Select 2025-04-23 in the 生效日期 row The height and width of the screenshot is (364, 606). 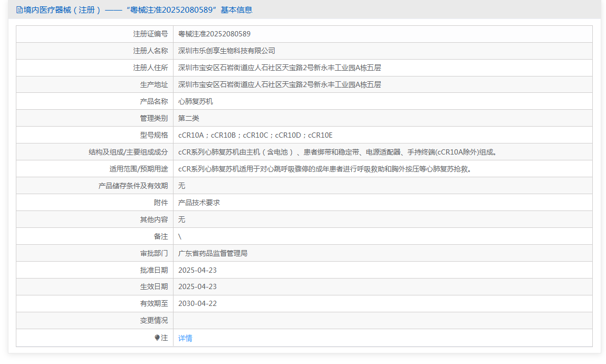[x=197, y=287]
